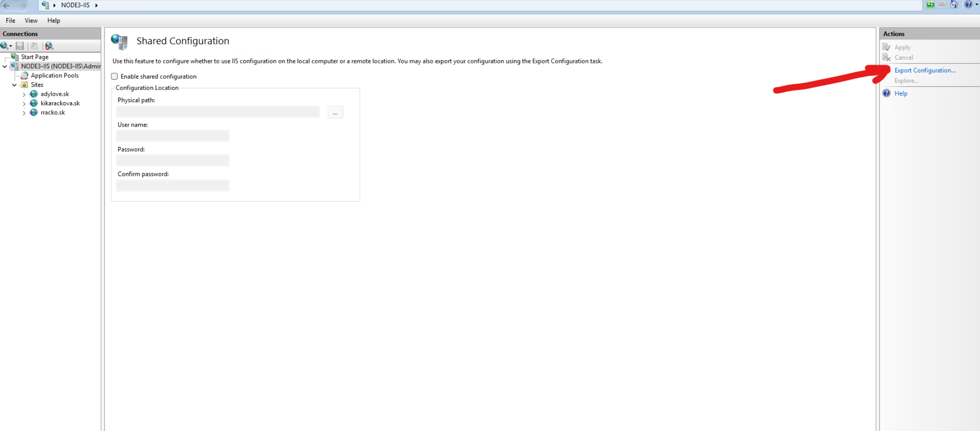Click the back navigation arrow

pos(6,5)
